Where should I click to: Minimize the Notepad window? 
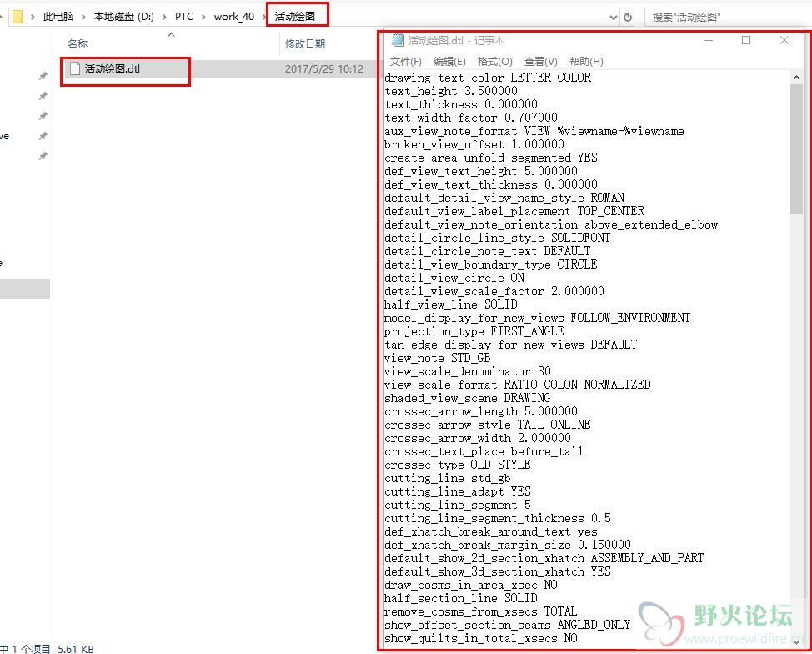(x=709, y=40)
